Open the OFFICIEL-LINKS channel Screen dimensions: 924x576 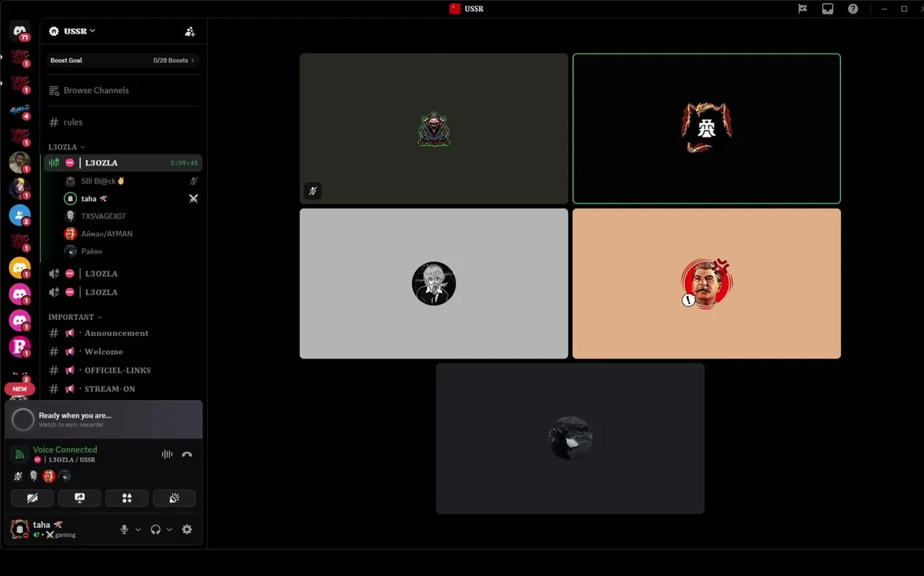coord(123,370)
